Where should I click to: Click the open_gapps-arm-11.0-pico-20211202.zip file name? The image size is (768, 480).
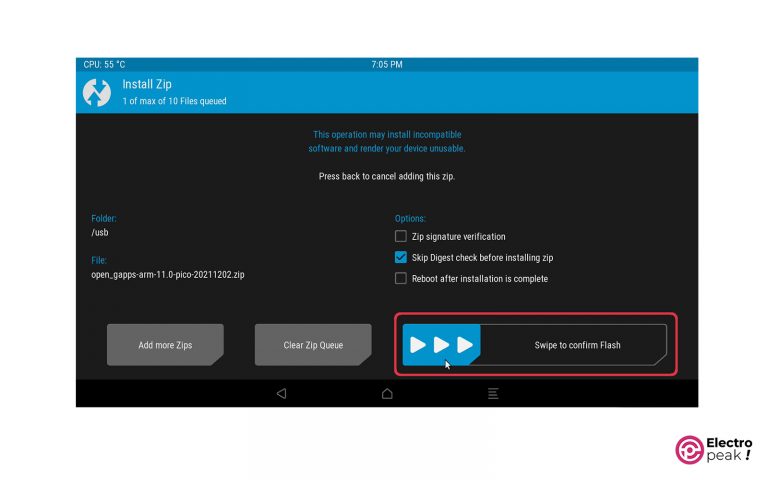(168, 274)
